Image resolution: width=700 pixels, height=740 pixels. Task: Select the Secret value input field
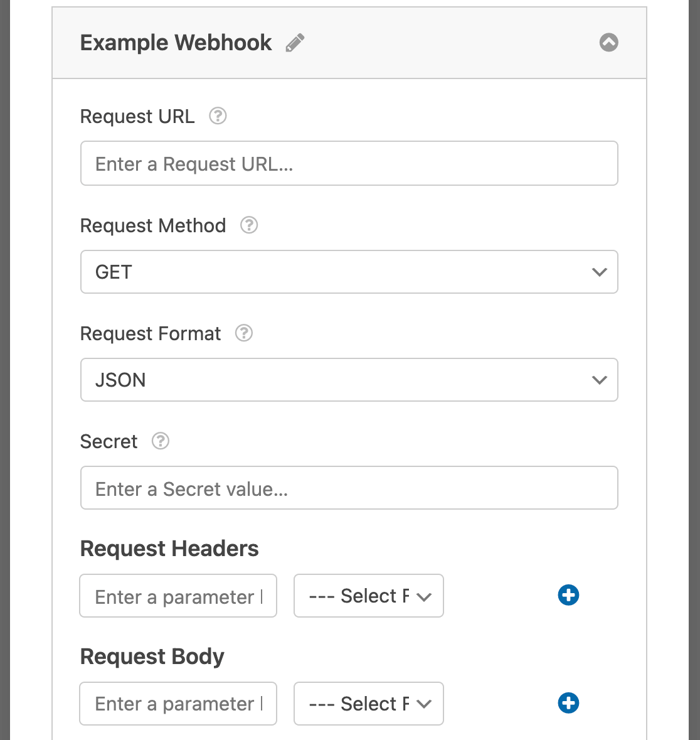click(x=349, y=488)
